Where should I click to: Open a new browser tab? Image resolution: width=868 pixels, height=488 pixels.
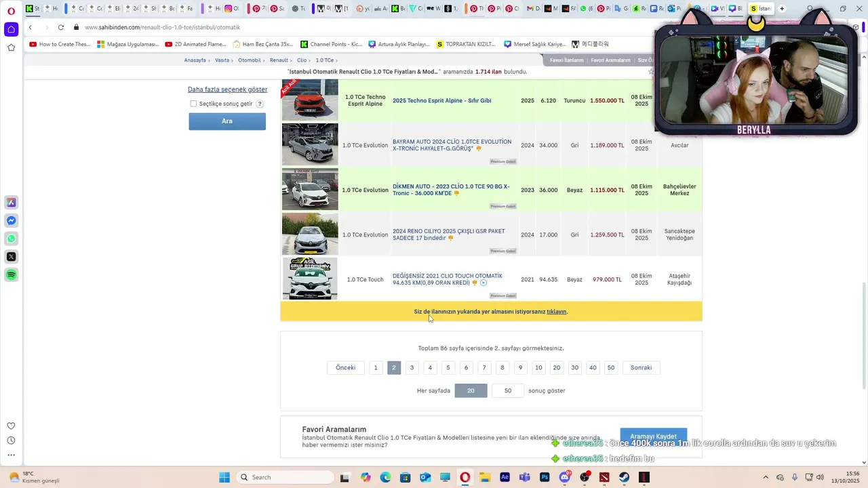click(782, 9)
